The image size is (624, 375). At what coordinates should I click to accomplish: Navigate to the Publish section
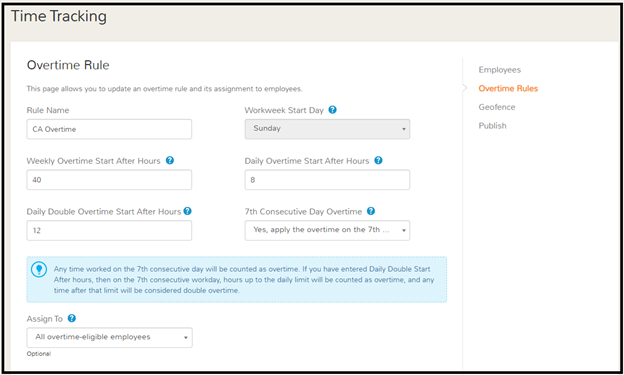tap(492, 126)
